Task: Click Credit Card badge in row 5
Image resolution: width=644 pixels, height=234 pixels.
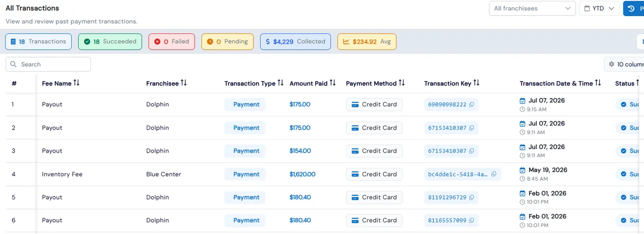Action: (x=374, y=197)
